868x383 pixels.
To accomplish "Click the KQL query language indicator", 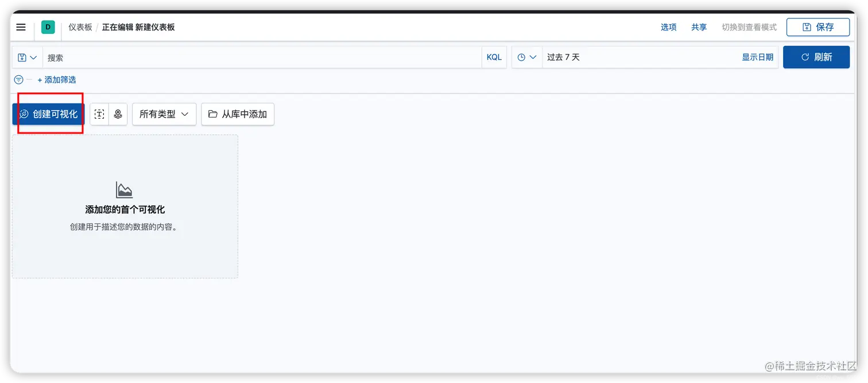I will coord(493,57).
